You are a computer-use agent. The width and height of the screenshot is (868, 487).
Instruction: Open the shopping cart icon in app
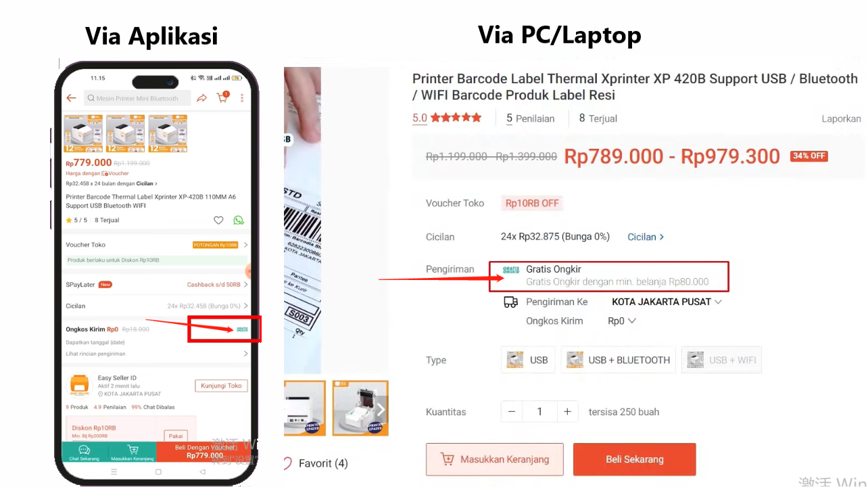222,97
